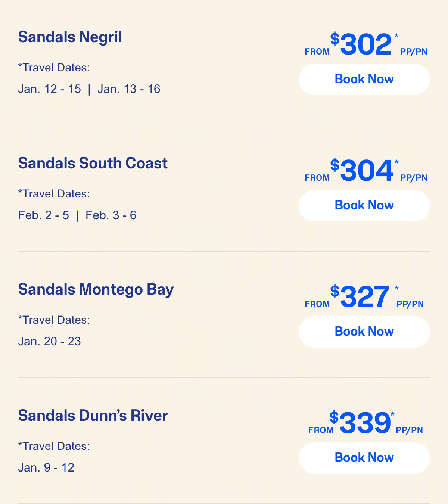Click Book Now for Sandals Negril

[x=364, y=79]
